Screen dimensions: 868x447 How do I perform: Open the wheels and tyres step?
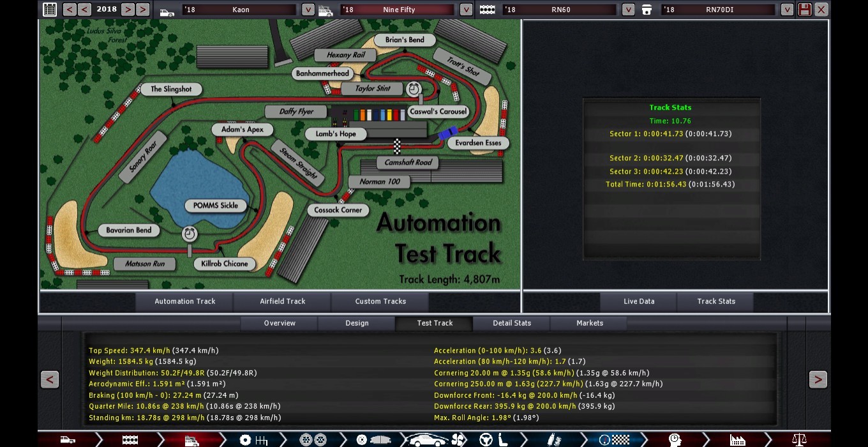(x=313, y=440)
